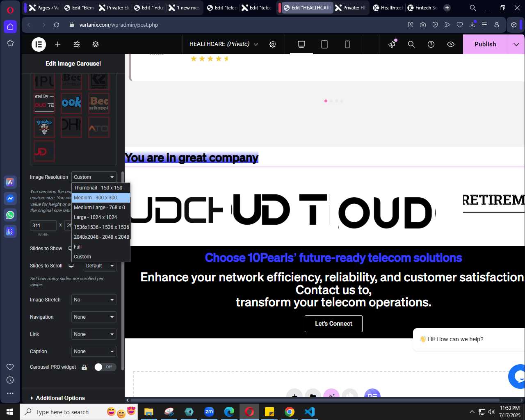Choose Custom resolution in open list
Image resolution: width=525 pixels, height=420 pixels.
point(101,257)
